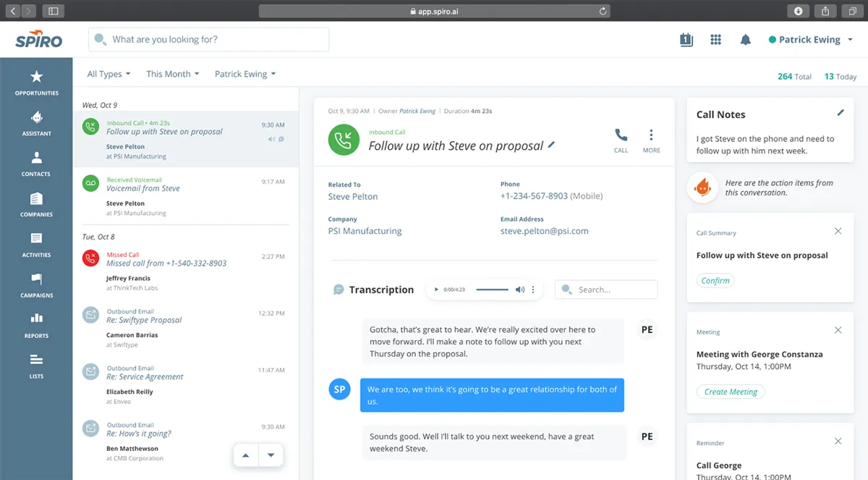Click the inbound call green icon in details
This screenshot has height=480, width=868.
tap(344, 140)
